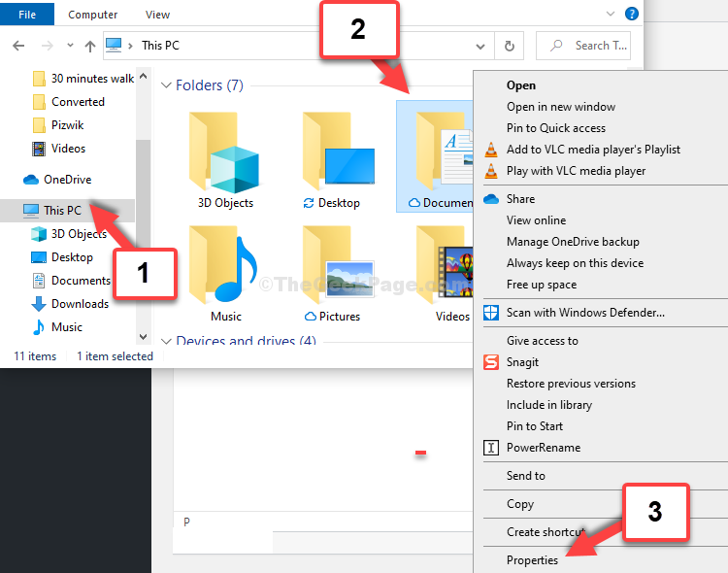Viewport: 728px width, 573px height.
Task: Open the recent locations dropdown arrow
Action: [70, 46]
